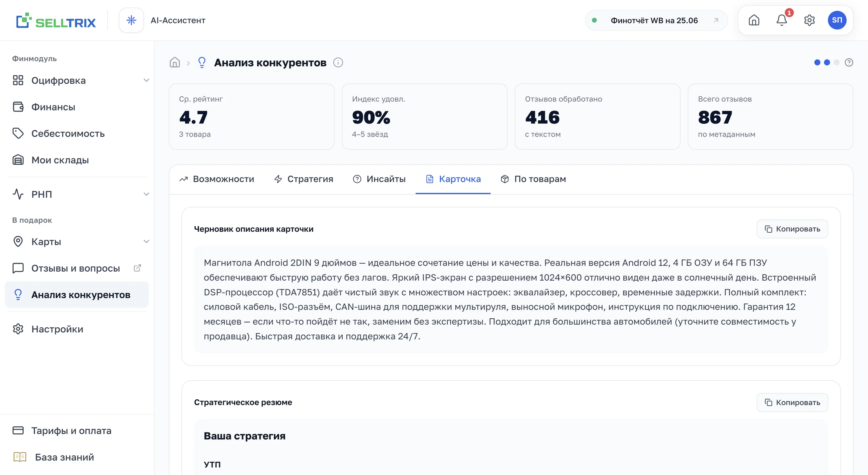The image size is (868, 475).
Task: Select the first blue step dot
Action: pyautogui.click(x=817, y=62)
